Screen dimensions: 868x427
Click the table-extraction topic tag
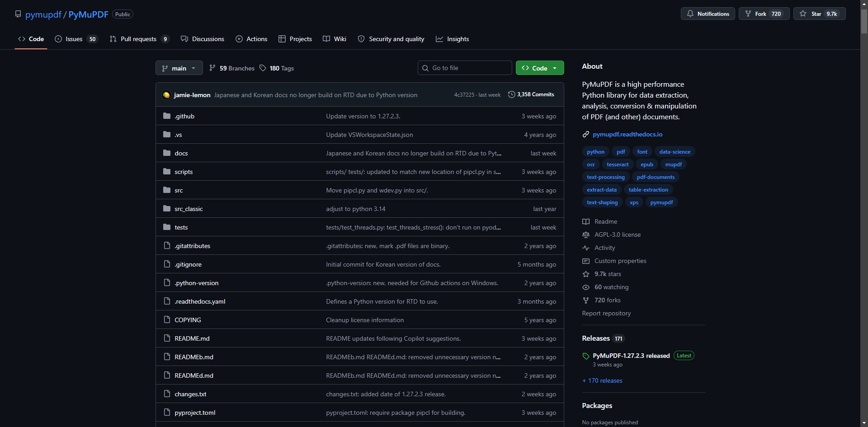point(648,190)
